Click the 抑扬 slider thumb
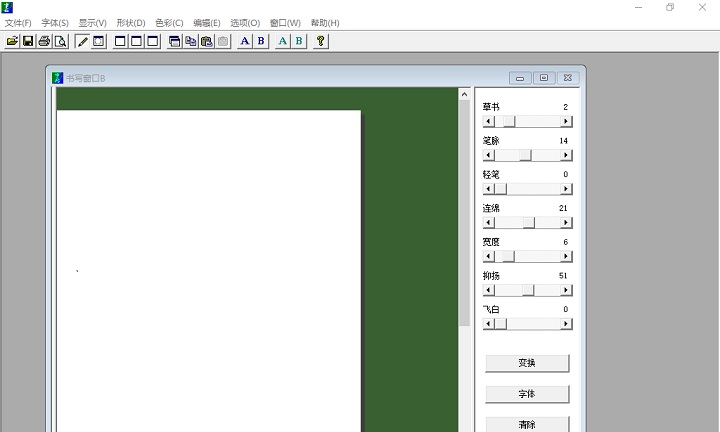The image size is (720, 432). tap(528, 290)
